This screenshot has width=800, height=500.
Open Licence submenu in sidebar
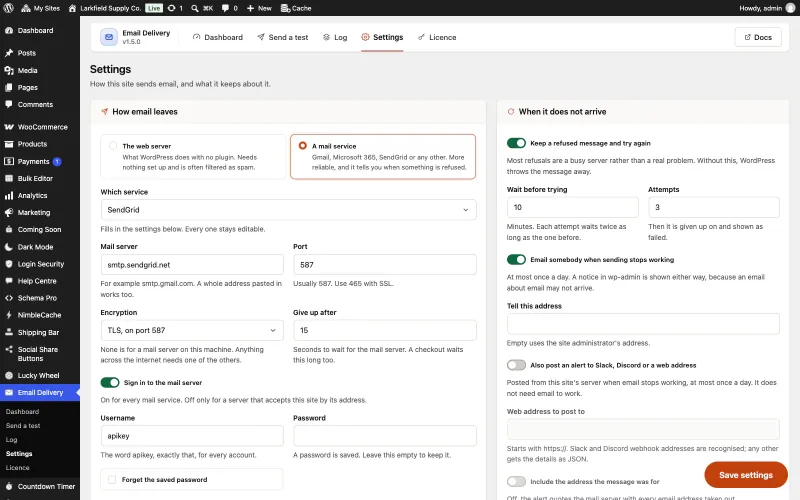(x=17, y=468)
